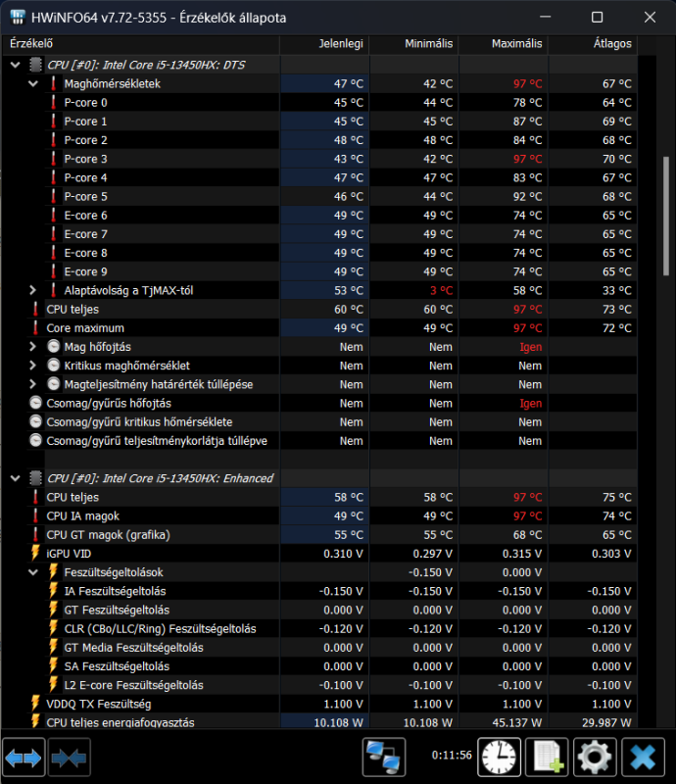The image size is (676, 784).
Task: Click the red Igen value for Mag hőfojtás
Action: tap(530, 347)
